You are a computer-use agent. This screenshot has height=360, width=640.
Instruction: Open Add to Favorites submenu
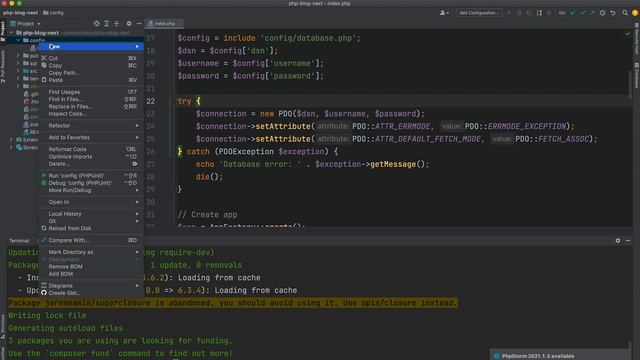click(x=91, y=138)
